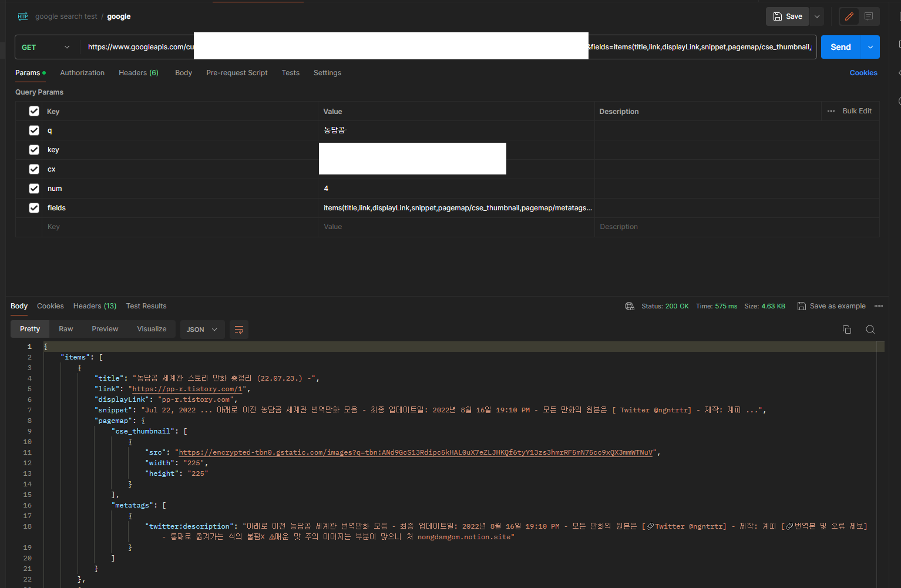The image size is (901, 588).
Task: Click the Size: 4.63 KB text
Action: 765,306
